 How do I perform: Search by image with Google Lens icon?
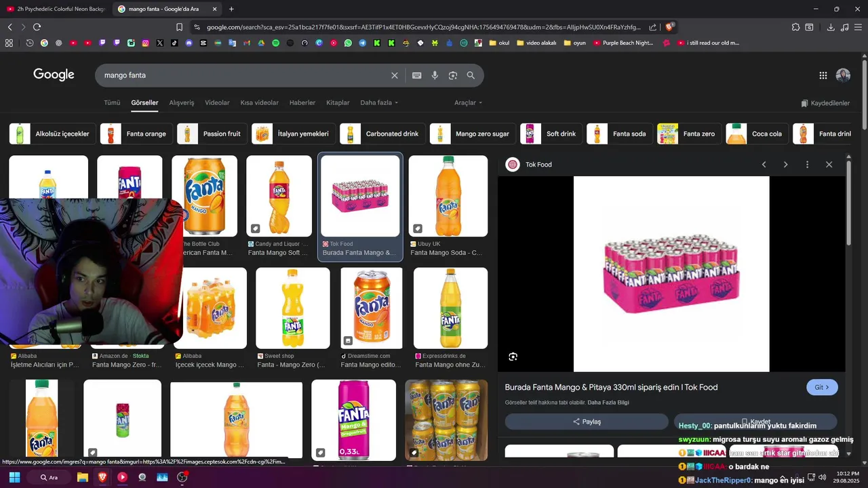pyautogui.click(x=453, y=75)
